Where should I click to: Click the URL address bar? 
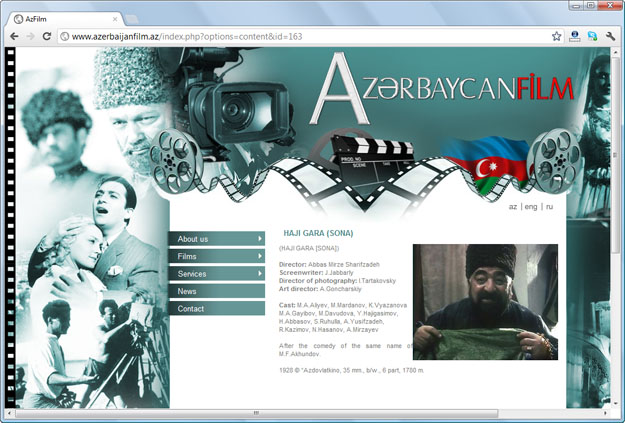click(300, 36)
